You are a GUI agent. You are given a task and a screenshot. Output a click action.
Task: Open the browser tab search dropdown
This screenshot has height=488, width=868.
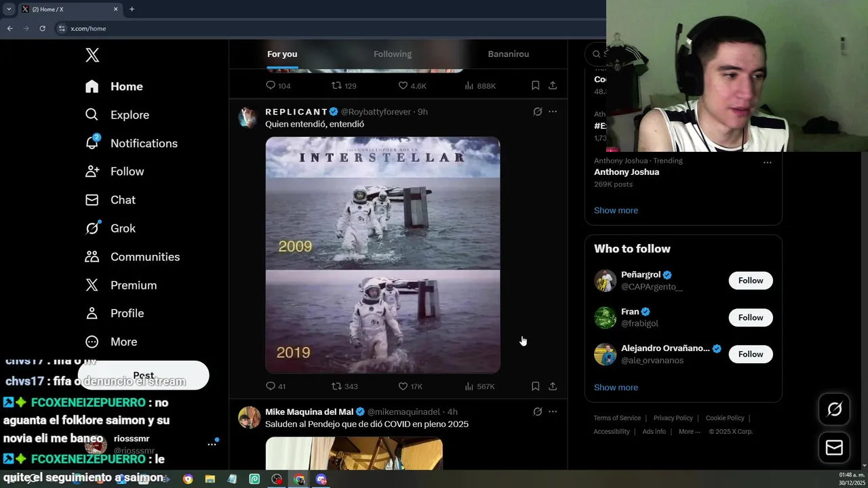tap(9, 9)
